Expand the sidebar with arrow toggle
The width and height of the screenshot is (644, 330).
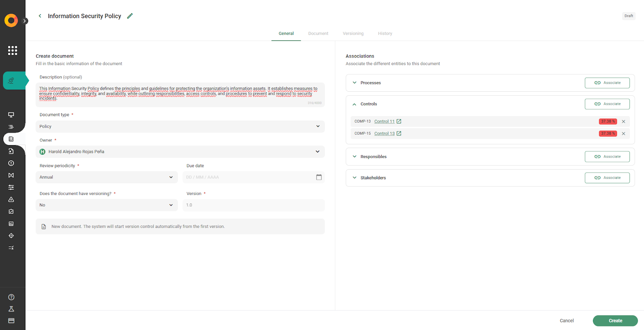click(x=25, y=21)
